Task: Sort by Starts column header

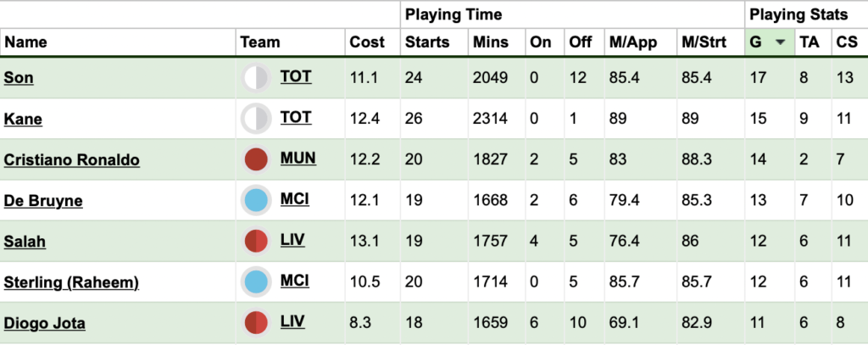Action: tap(427, 42)
